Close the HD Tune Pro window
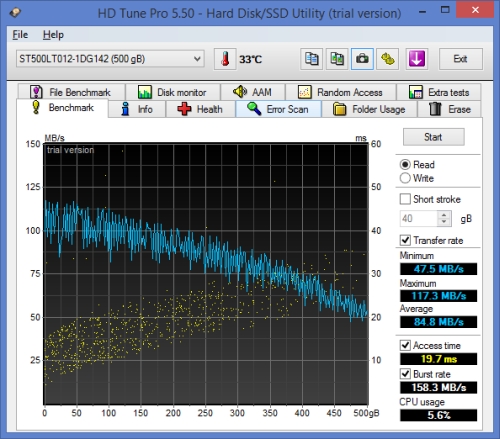 click(475, 10)
